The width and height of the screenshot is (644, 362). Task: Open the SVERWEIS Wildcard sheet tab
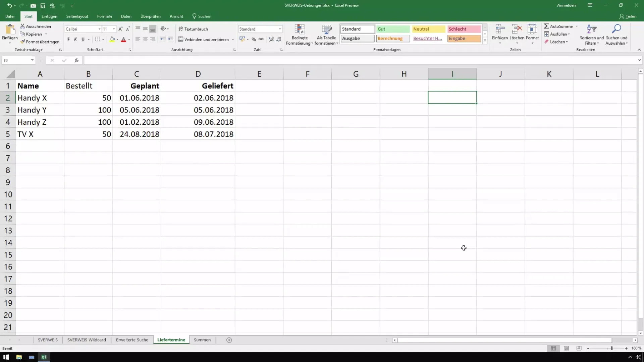click(x=87, y=340)
